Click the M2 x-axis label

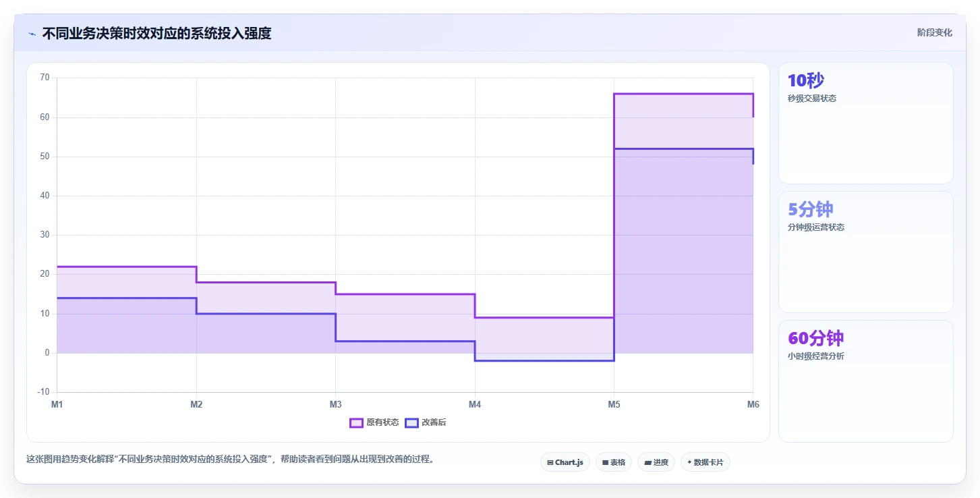click(196, 405)
